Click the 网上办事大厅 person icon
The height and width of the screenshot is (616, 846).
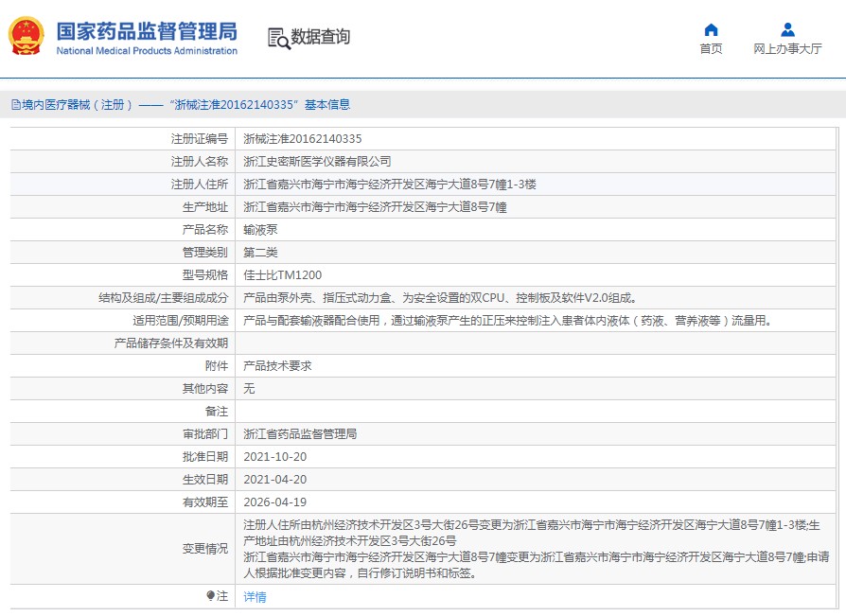(x=787, y=29)
